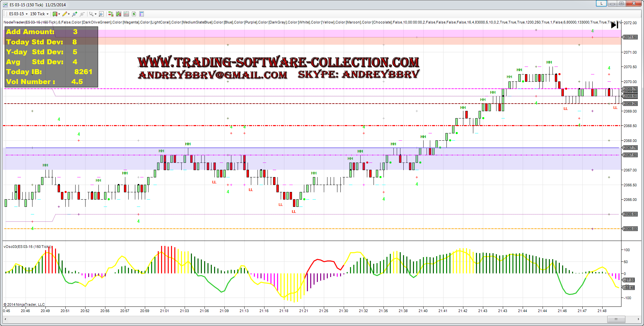
Task: Open the chart style candlestick icon
Action: [55, 14]
